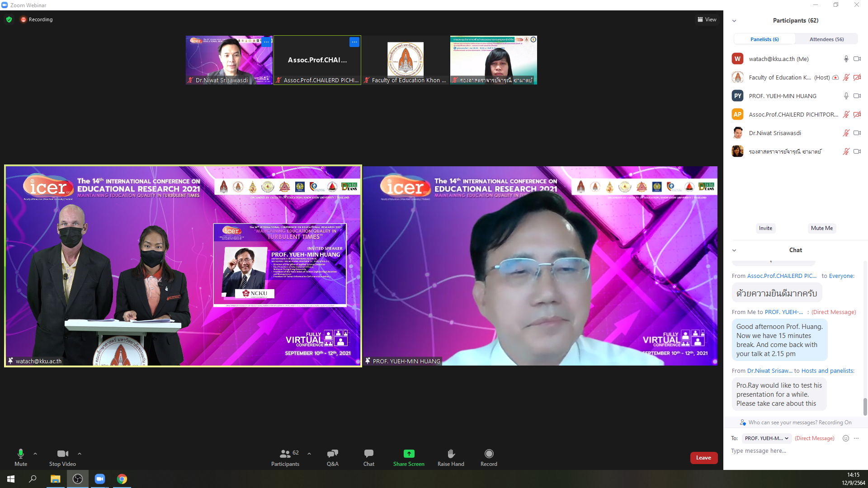Open the emoji picker in chat

845,438
